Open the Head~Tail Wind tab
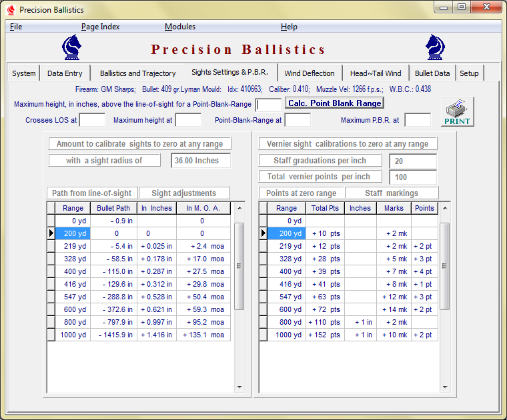507x420 pixels. 376,73
